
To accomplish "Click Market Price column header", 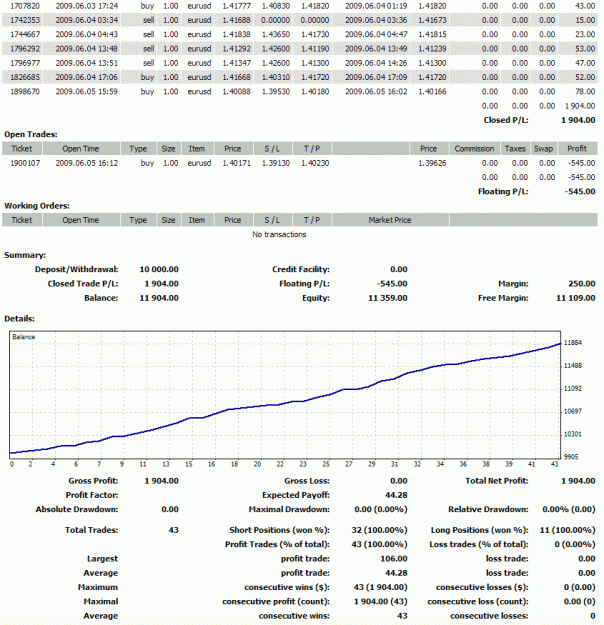I will 390,220.
